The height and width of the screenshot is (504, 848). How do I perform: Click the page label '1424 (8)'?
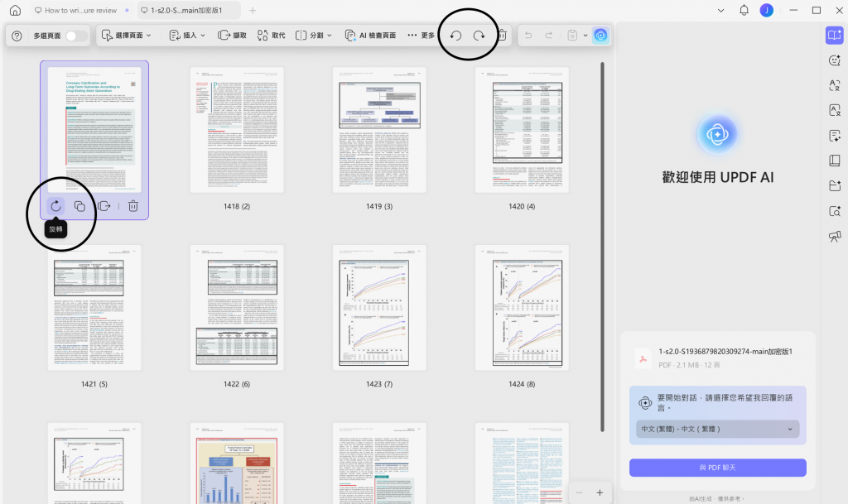pos(522,384)
